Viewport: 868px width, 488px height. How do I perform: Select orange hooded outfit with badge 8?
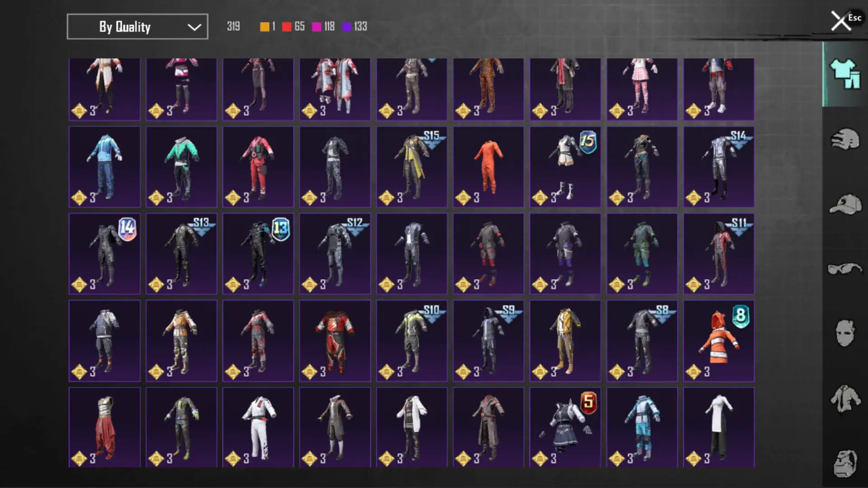[718, 341]
